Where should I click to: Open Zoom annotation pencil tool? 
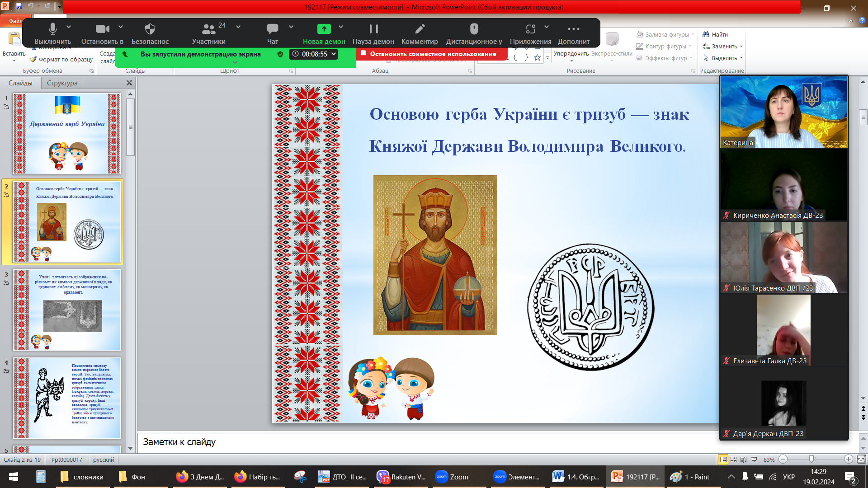click(420, 33)
